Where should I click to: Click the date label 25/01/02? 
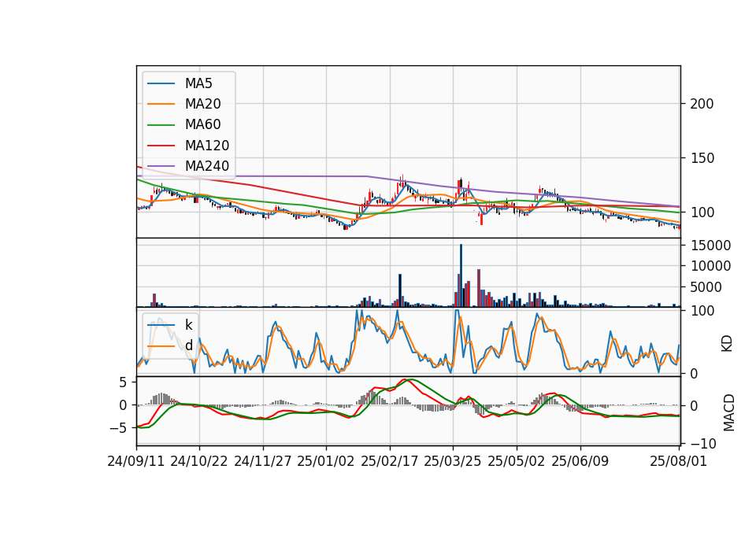coord(326,461)
